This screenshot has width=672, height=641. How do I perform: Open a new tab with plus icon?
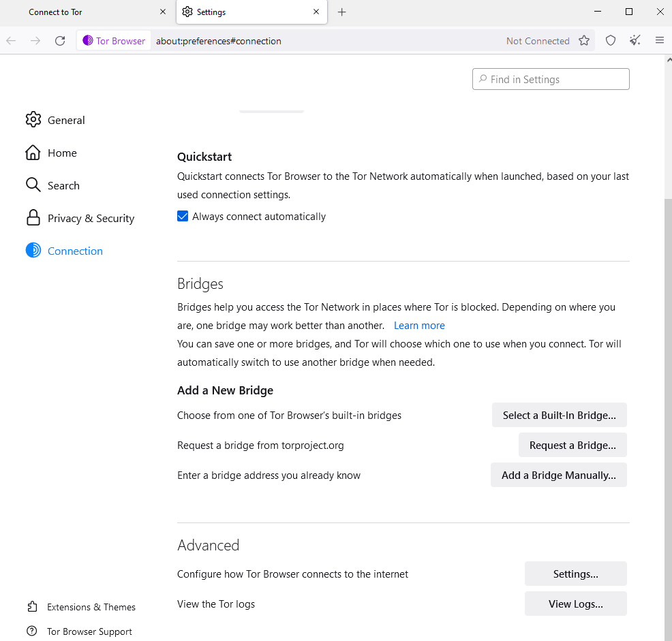pyautogui.click(x=341, y=12)
